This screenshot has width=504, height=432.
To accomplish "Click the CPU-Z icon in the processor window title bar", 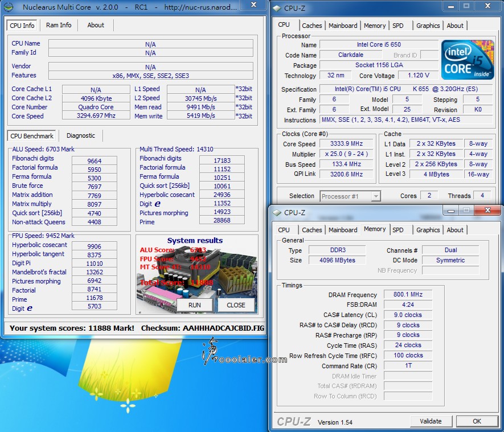I will click(277, 9).
